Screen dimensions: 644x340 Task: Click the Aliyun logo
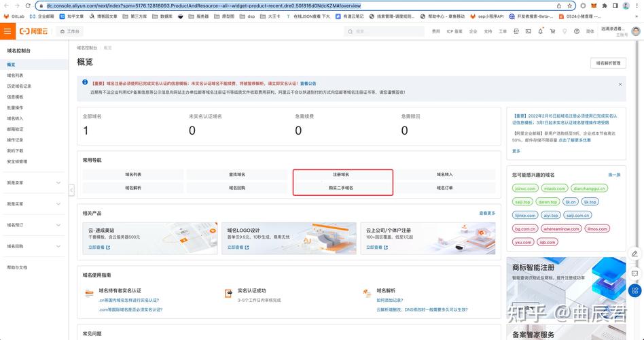(34, 31)
